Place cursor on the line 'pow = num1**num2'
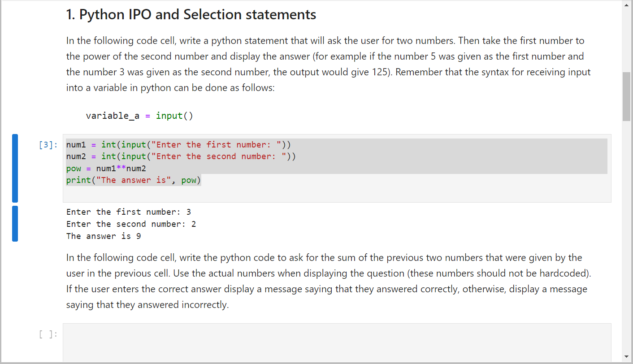Viewport: 633px width, 364px height. 105,168
